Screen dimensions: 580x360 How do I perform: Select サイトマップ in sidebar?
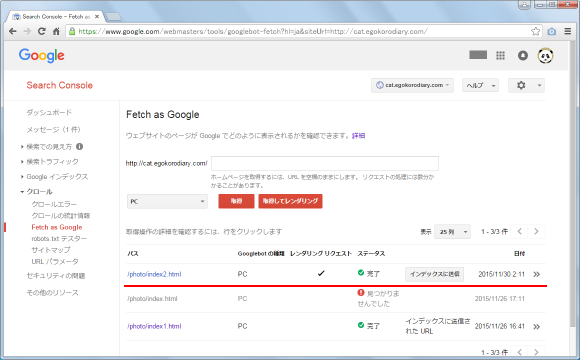(x=51, y=250)
